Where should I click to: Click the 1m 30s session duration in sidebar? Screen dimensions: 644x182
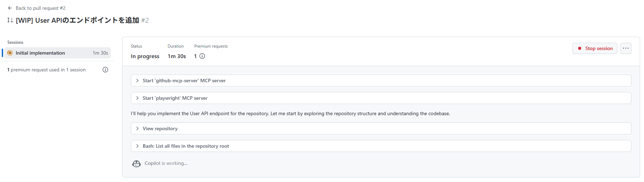point(100,53)
